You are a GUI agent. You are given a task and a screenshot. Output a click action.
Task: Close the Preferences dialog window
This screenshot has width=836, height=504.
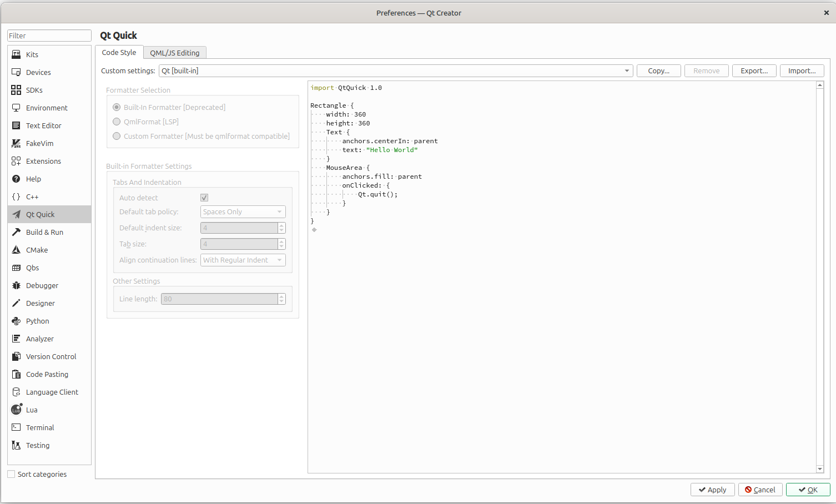pos(826,13)
